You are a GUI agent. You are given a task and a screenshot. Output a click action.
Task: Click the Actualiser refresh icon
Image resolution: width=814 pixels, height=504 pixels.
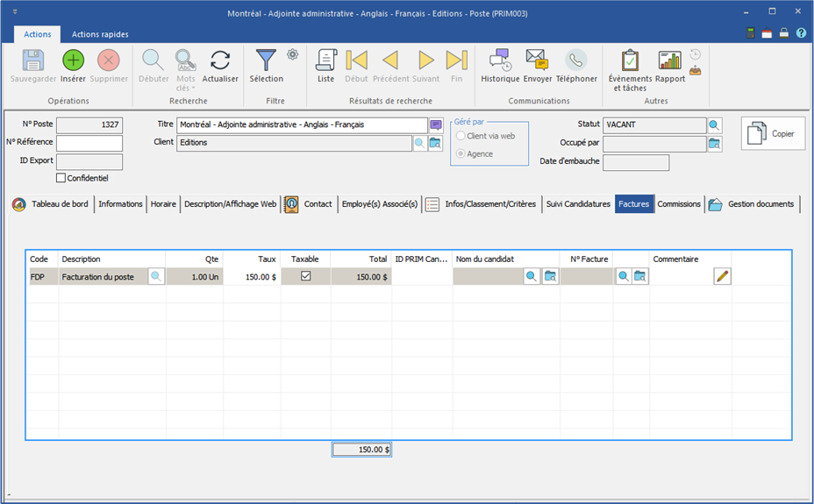(220, 60)
